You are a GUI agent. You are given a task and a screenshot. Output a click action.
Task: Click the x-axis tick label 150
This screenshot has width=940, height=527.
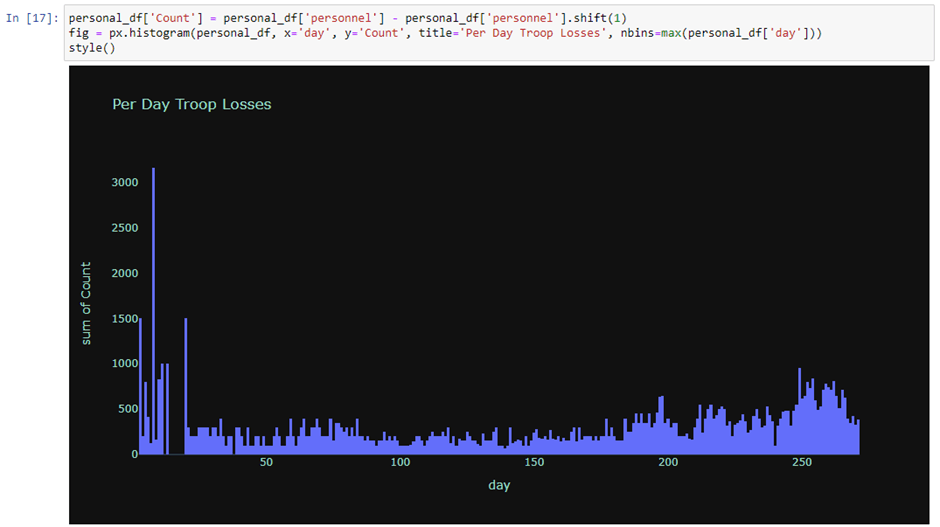pyautogui.click(x=534, y=462)
